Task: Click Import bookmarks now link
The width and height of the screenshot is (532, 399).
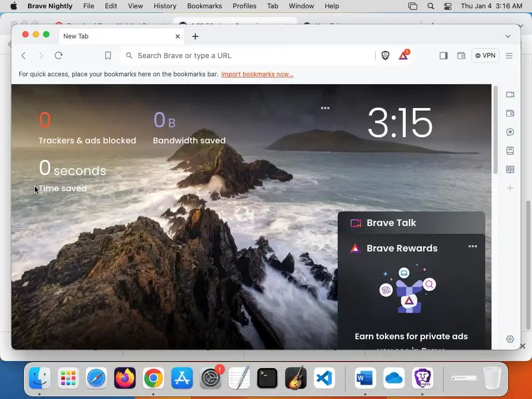Action: point(257,74)
